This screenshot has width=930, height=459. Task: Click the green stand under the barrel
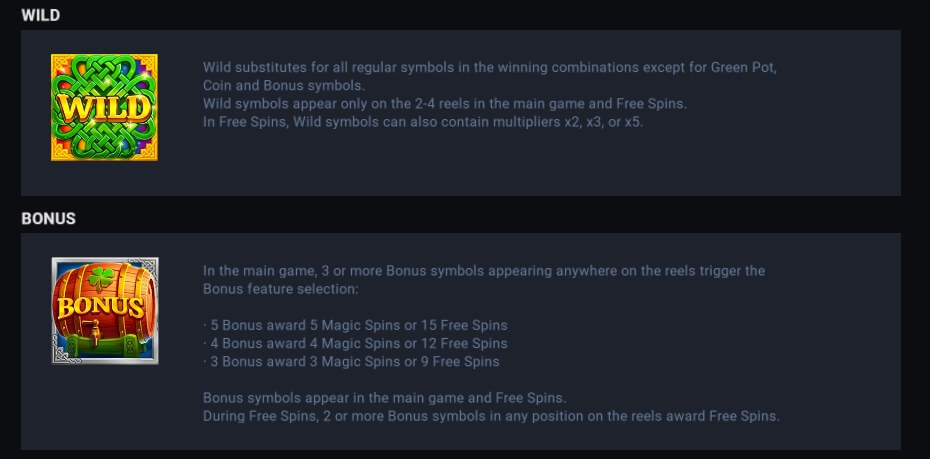102,346
